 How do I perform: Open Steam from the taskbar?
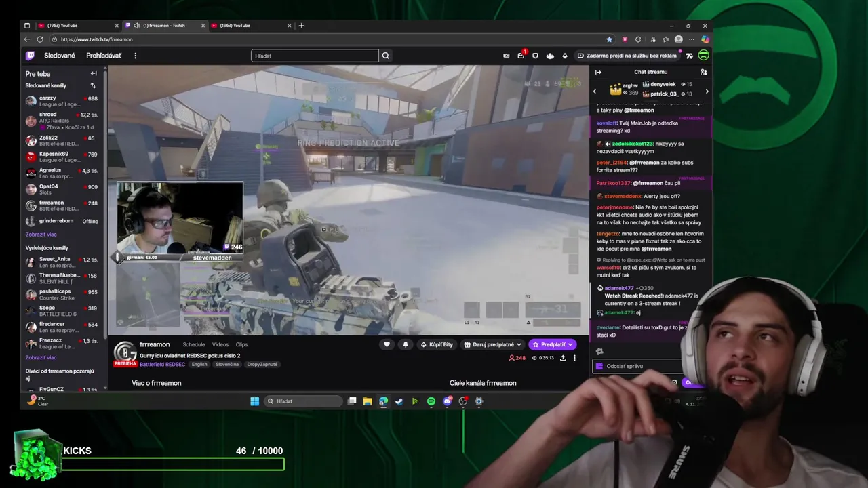click(x=399, y=401)
